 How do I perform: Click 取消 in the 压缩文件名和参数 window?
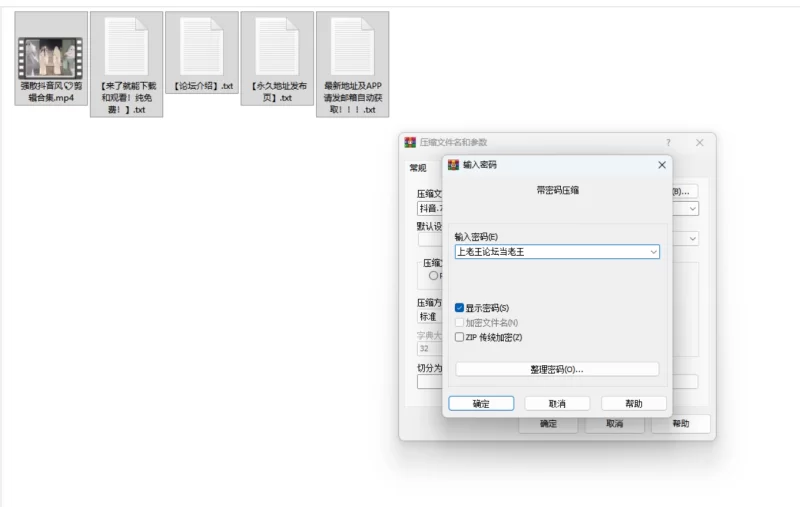(x=614, y=424)
